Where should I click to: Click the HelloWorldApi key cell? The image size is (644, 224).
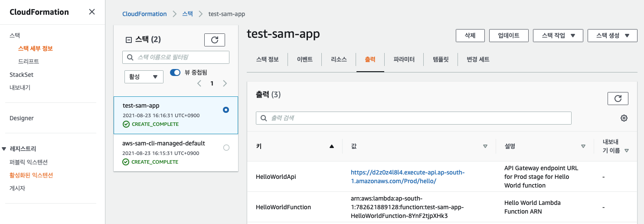(x=276, y=177)
